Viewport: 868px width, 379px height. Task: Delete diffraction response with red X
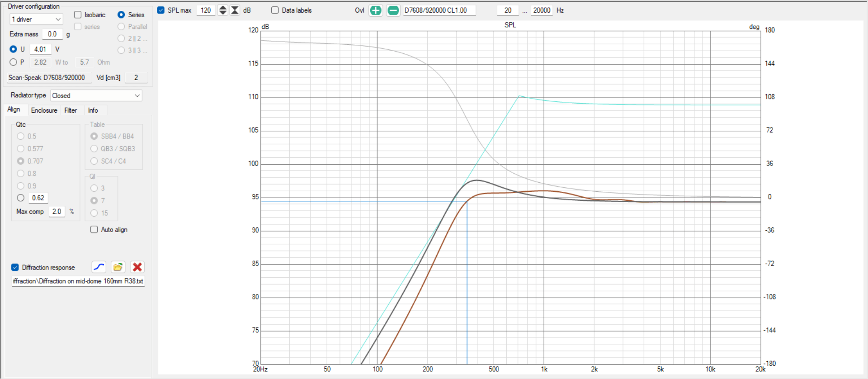click(x=137, y=267)
